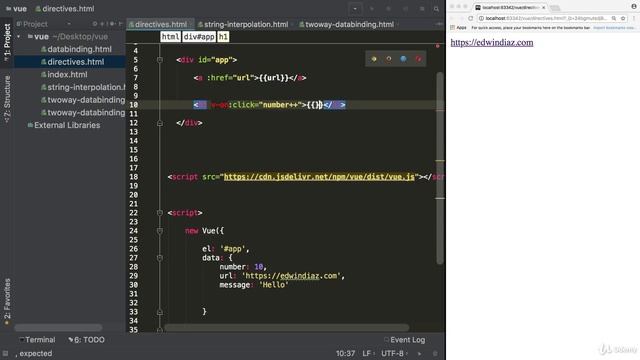Click the site info icon beside localhost
The height and width of the screenshot is (360, 640).
click(x=481, y=18)
